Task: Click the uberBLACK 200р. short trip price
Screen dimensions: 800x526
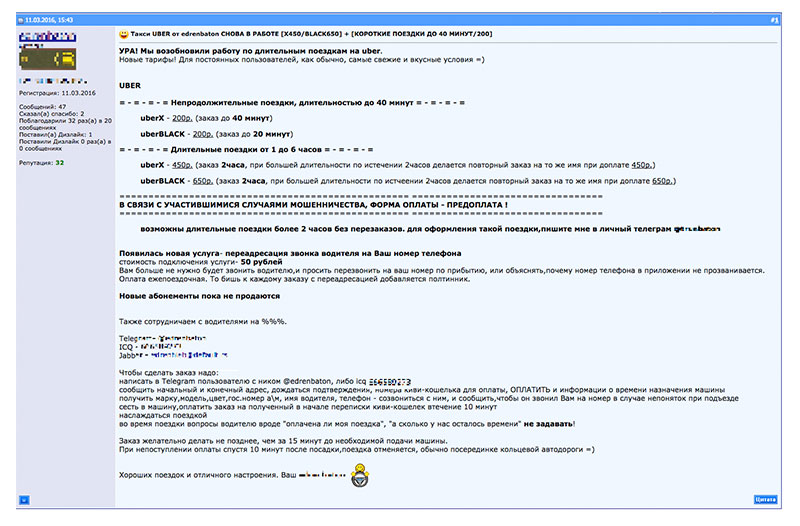Action: (203, 133)
